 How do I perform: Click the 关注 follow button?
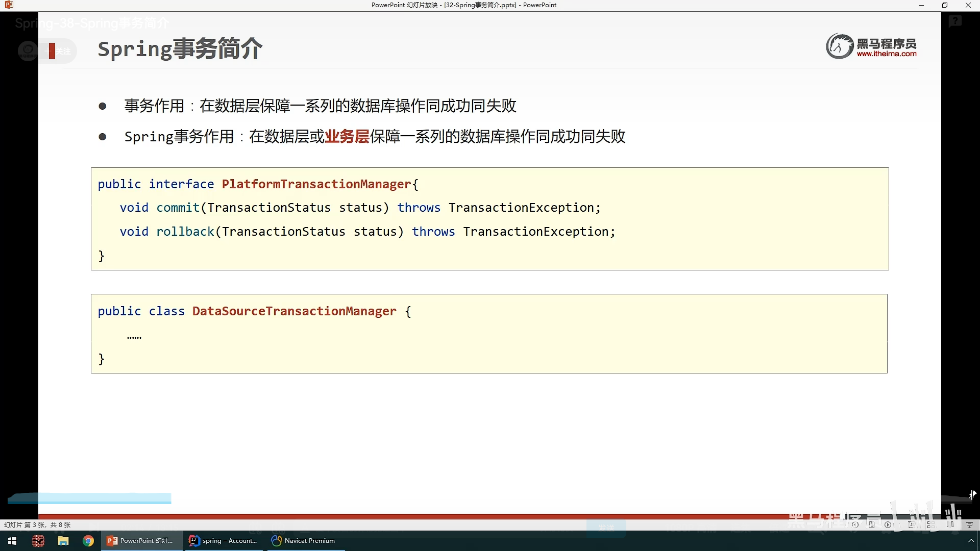coord(62,51)
